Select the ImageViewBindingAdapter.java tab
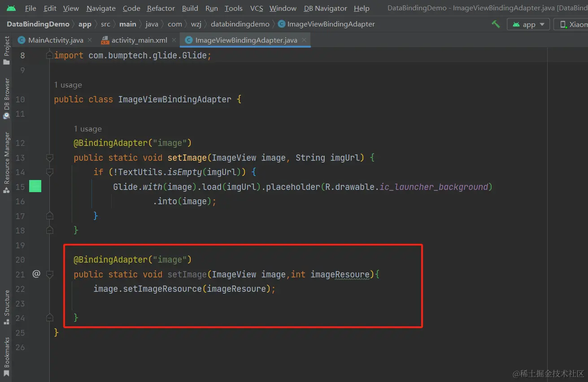 point(246,40)
